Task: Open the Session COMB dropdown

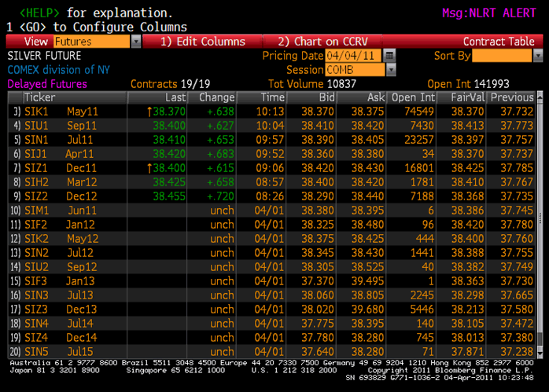Action: click(x=390, y=70)
